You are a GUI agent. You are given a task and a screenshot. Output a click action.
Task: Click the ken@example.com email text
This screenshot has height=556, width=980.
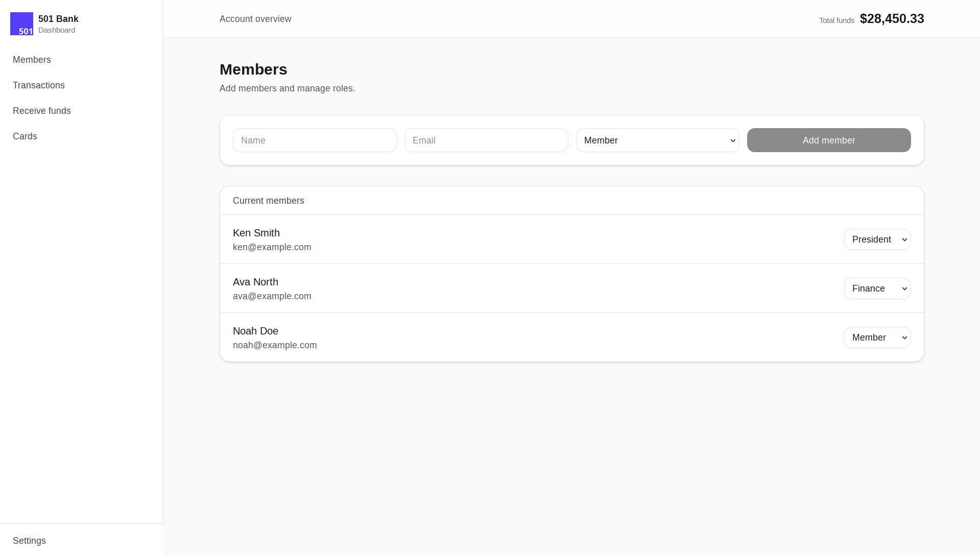272,247
